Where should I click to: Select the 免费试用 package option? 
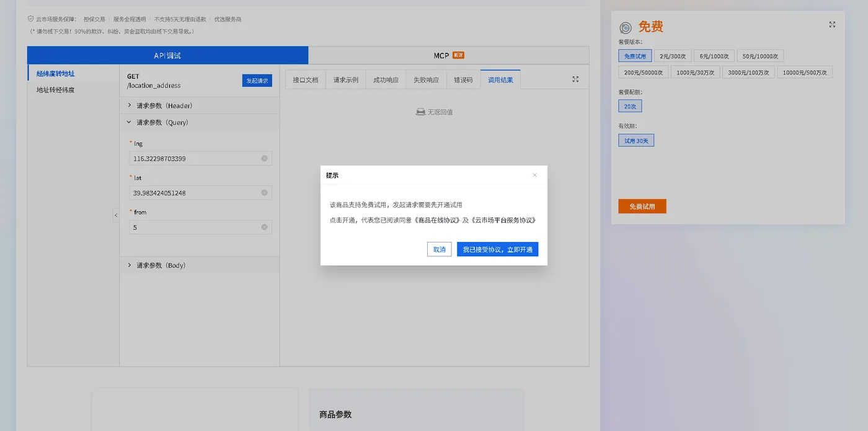(x=635, y=56)
